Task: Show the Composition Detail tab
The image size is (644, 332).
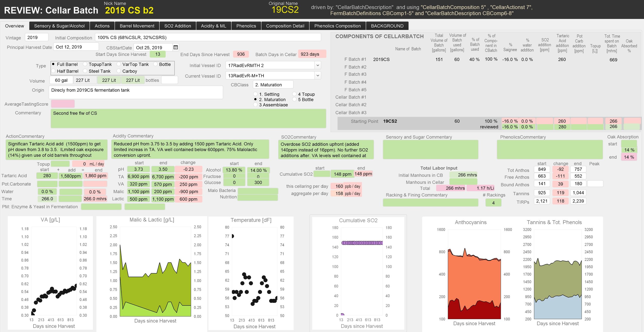Action: pos(285,26)
